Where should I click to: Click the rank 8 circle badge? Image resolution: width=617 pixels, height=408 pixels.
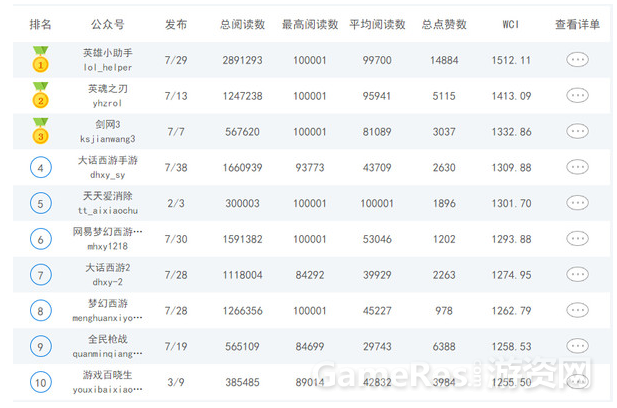(x=41, y=311)
